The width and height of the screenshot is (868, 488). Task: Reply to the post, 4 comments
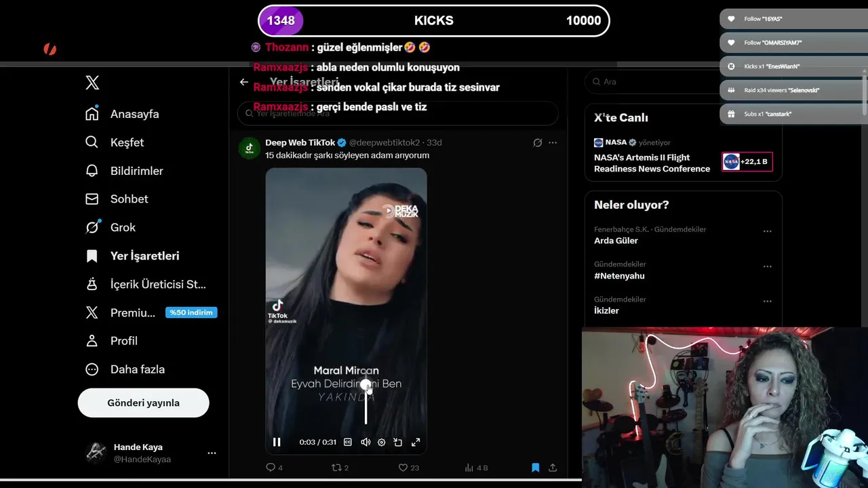click(x=274, y=468)
